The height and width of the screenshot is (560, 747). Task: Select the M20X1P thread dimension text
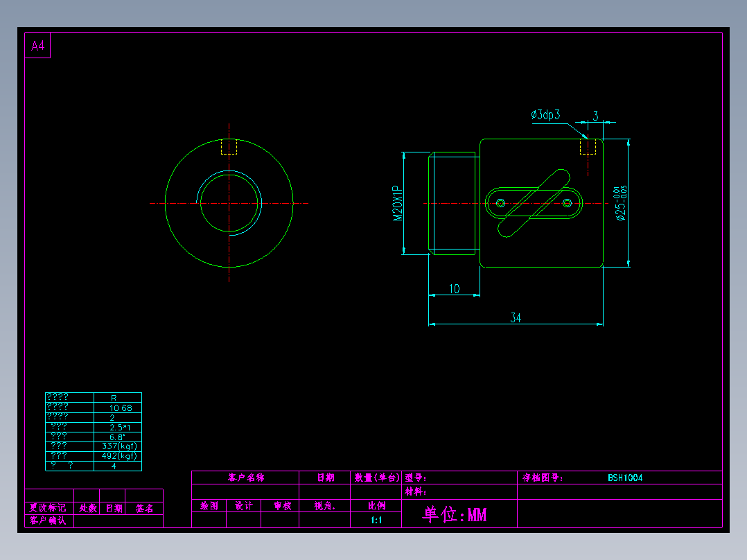point(398,204)
